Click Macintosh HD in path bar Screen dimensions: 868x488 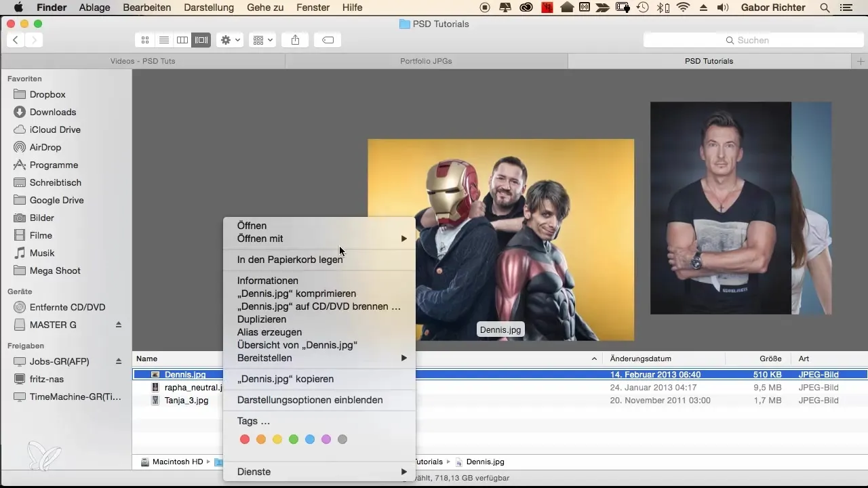pyautogui.click(x=172, y=462)
